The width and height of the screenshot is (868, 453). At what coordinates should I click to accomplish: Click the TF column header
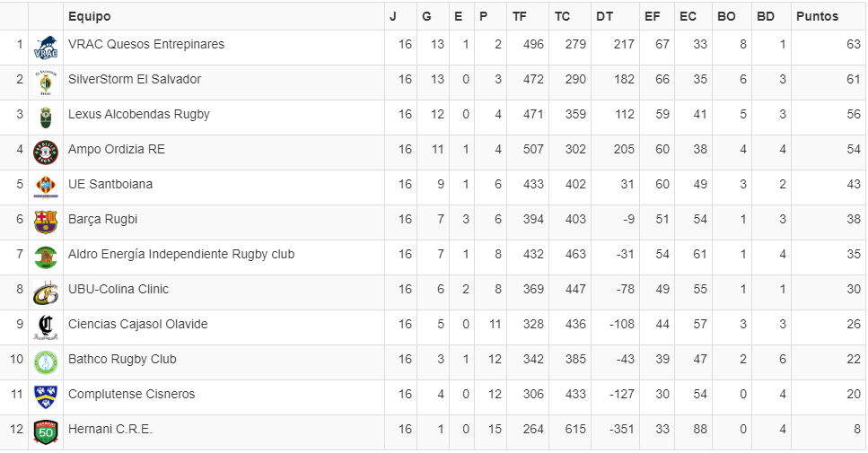pyautogui.click(x=520, y=16)
